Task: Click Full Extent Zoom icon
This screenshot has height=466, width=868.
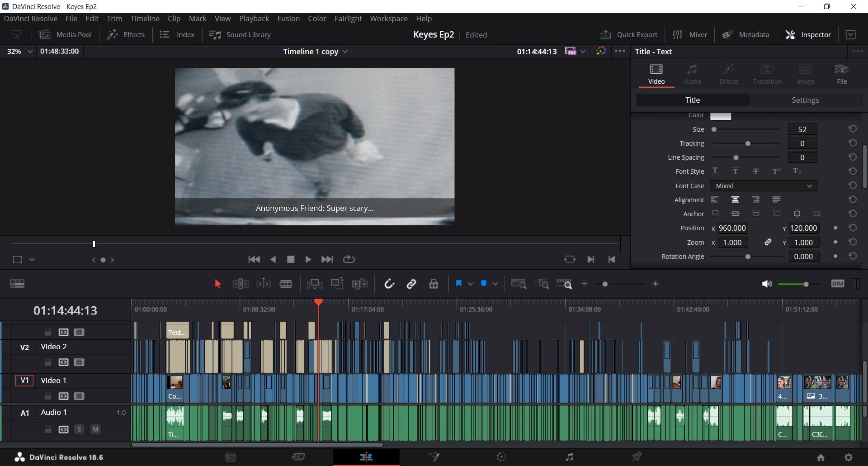Action: coord(519,284)
